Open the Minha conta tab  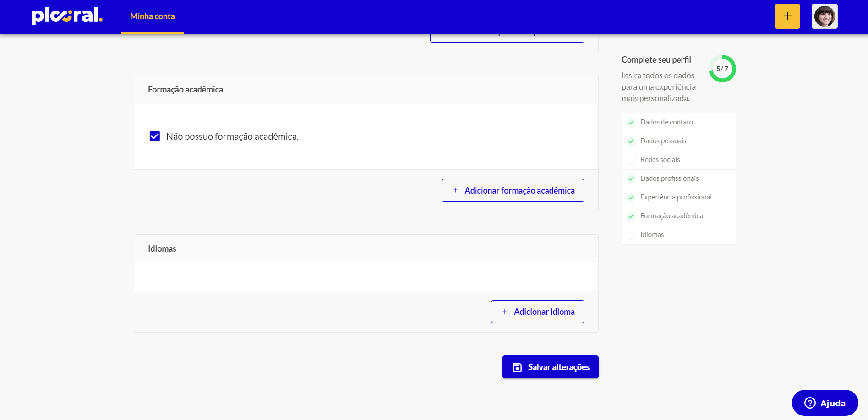click(153, 16)
